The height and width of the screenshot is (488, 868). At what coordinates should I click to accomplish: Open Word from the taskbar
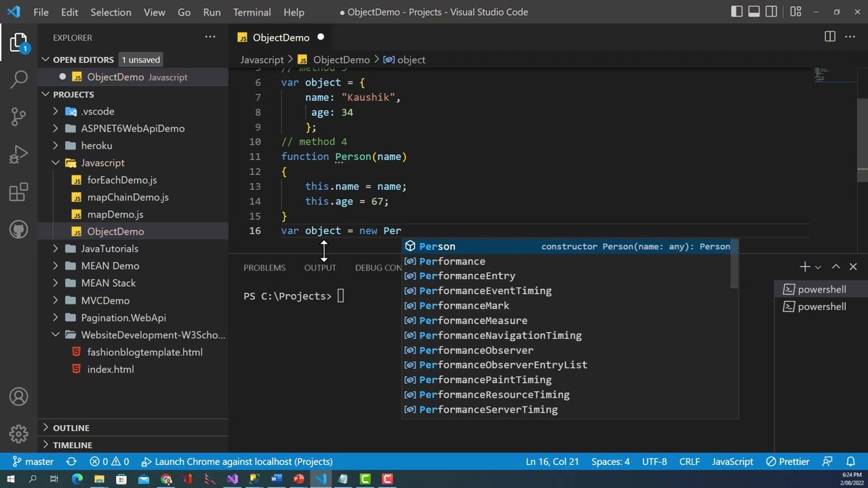click(x=277, y=479)
